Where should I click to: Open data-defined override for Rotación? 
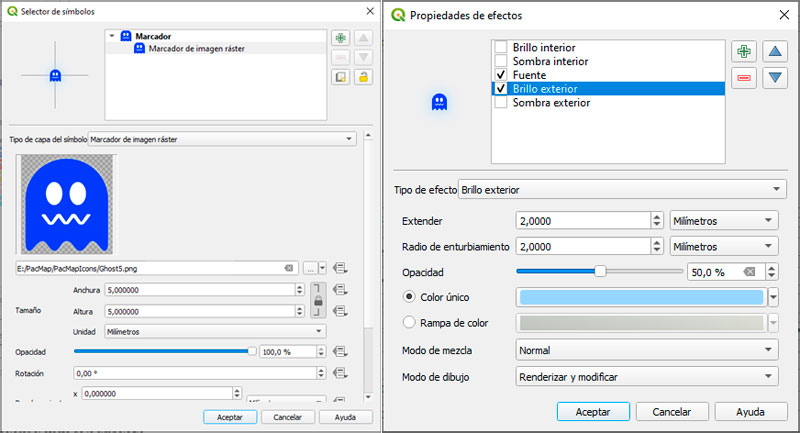pyautogui.click(x=340, y=373)
